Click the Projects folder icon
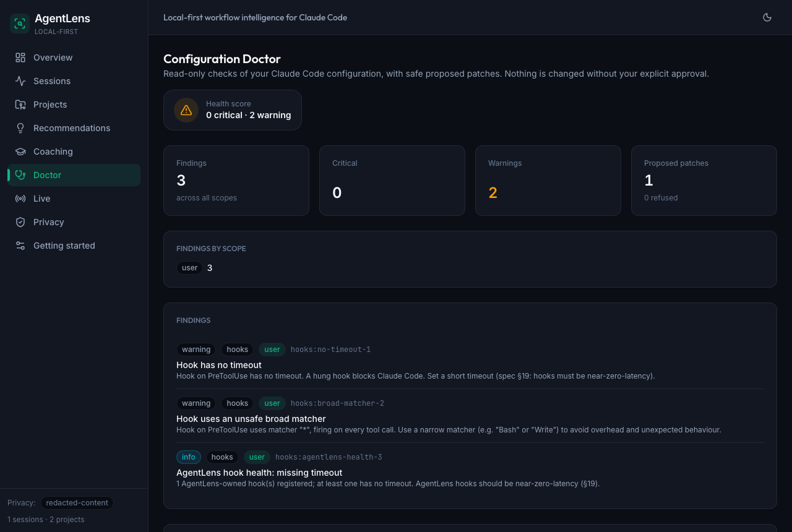Screen dimensions: 792x532 click(20, 105)
